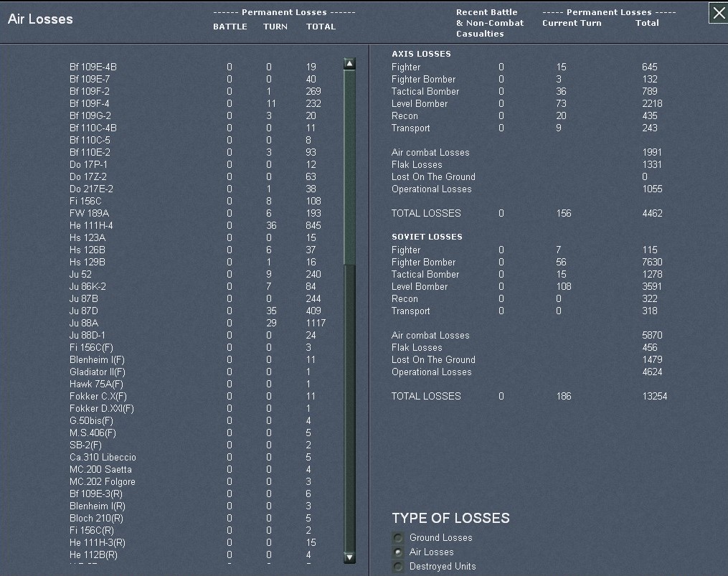
Task: Click the AXIS LOSSES section heading
Action: coord(421,54)
